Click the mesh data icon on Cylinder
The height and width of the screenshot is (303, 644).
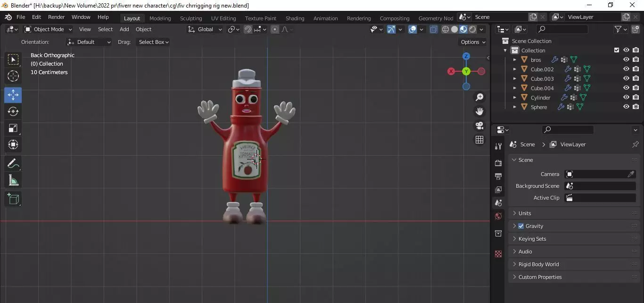pos(583,98)
